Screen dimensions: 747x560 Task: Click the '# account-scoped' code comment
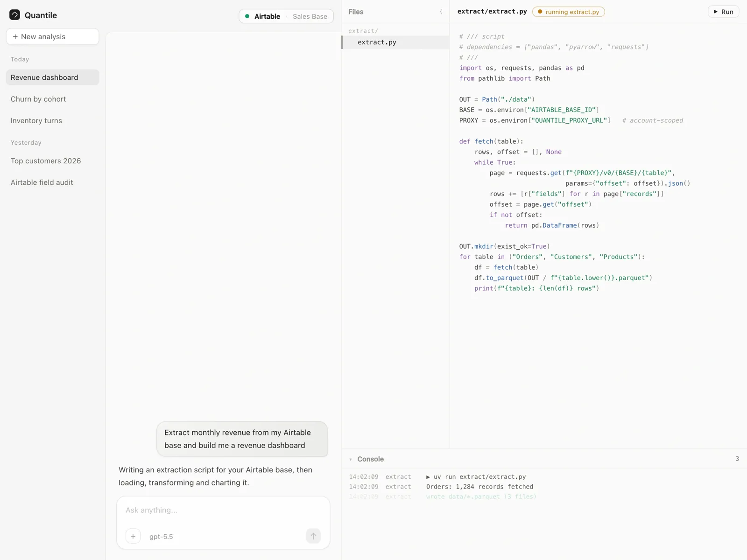(653, 120)
